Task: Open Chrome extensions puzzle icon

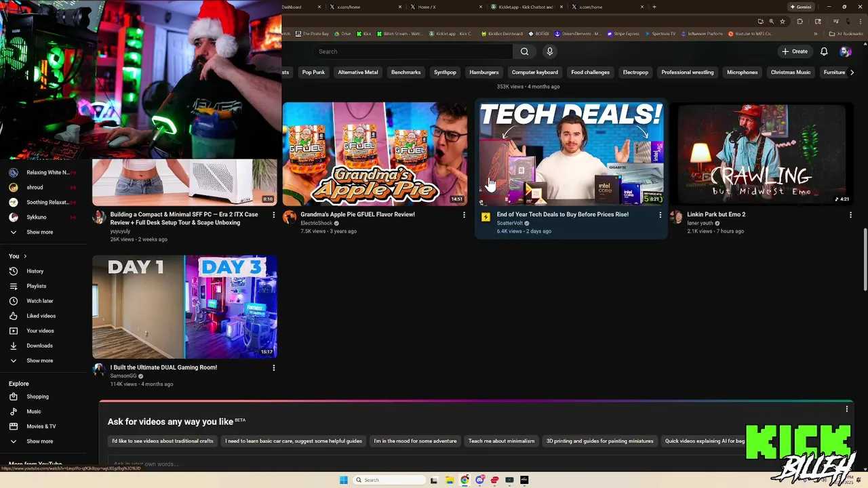Action: 800,21
